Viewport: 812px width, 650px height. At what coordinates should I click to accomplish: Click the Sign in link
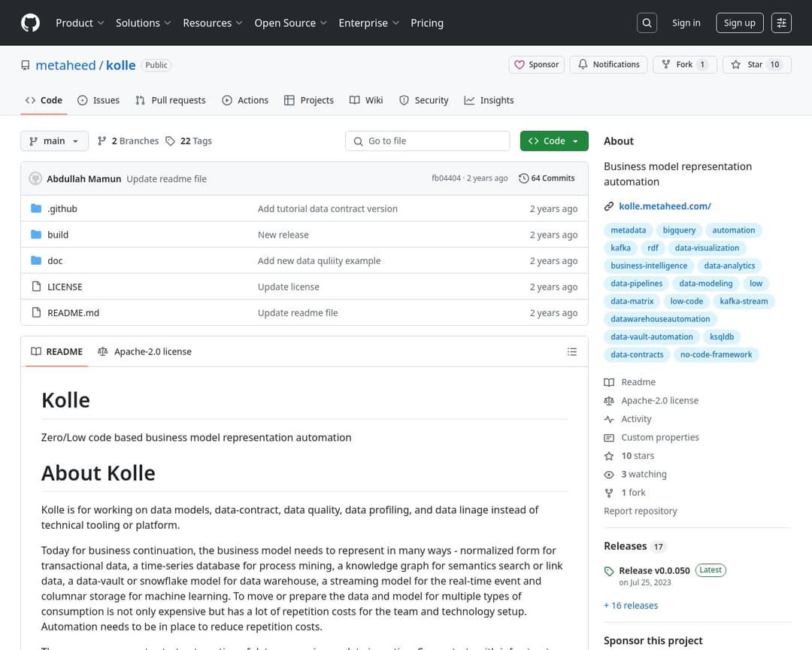686,23
